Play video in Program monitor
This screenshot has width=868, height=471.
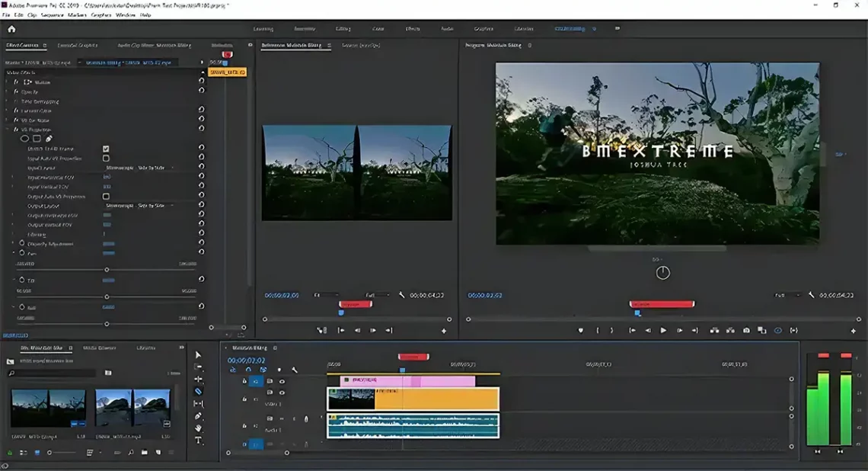tap(663, 330)
